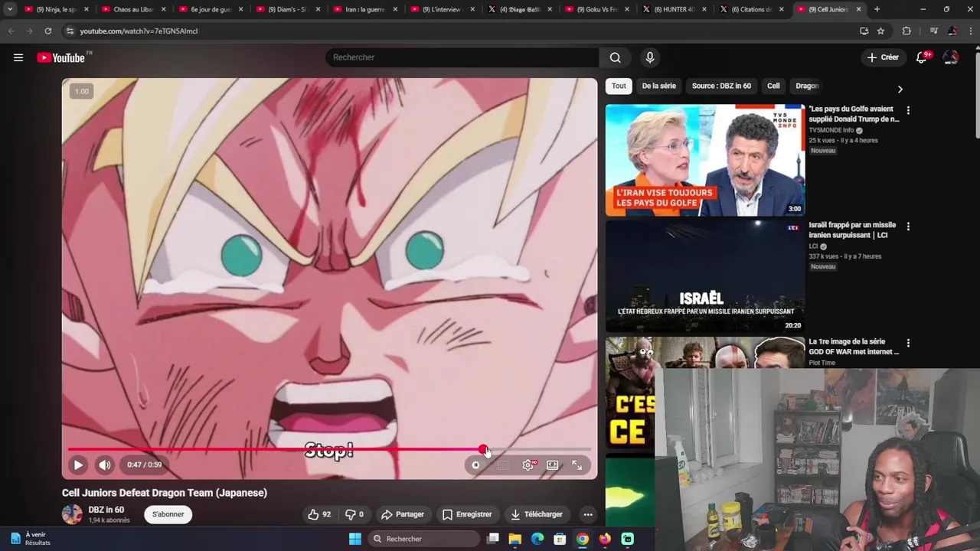Switch to Goku Vs browser tab
The width and height of the screenshot is (980, 551).
(x=596, y=9)
